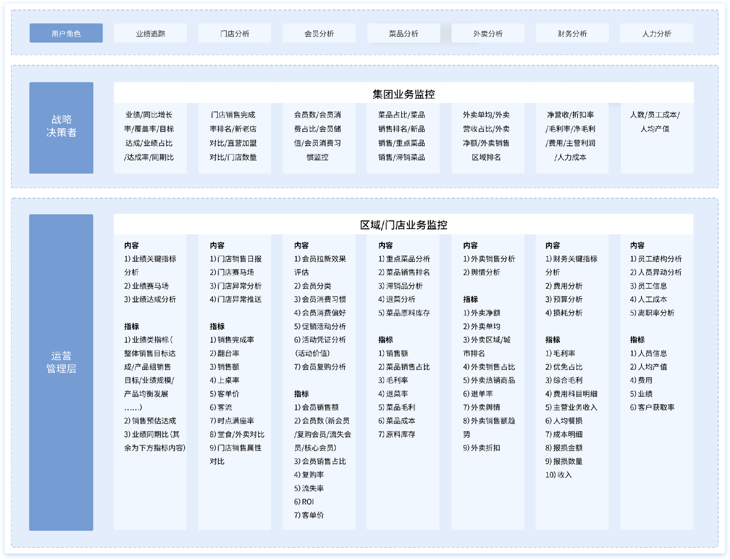Open the 业绩追踪 tab
Screen dimensions: 730x560
[x=150, y=33]
